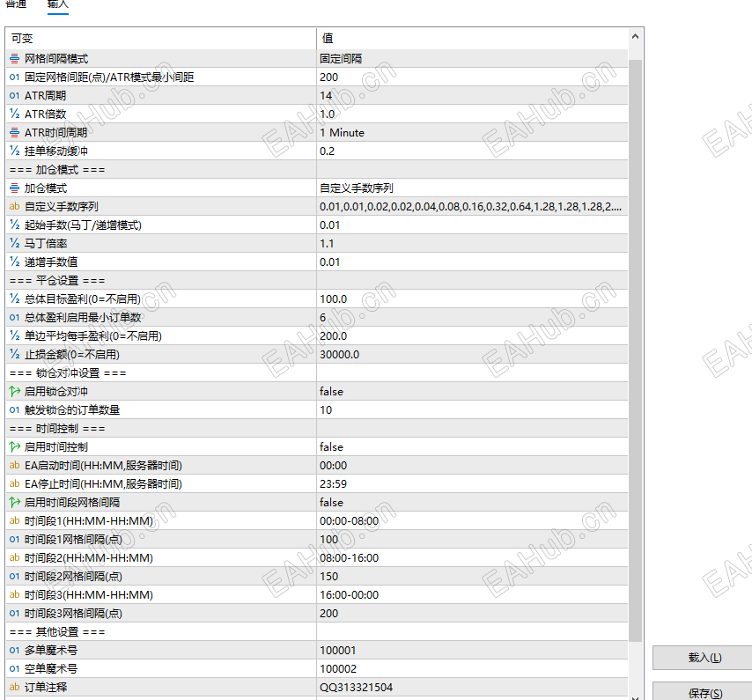Click the string icon beside 订单注释
752x700 pixels.
(x=14, y=687)
